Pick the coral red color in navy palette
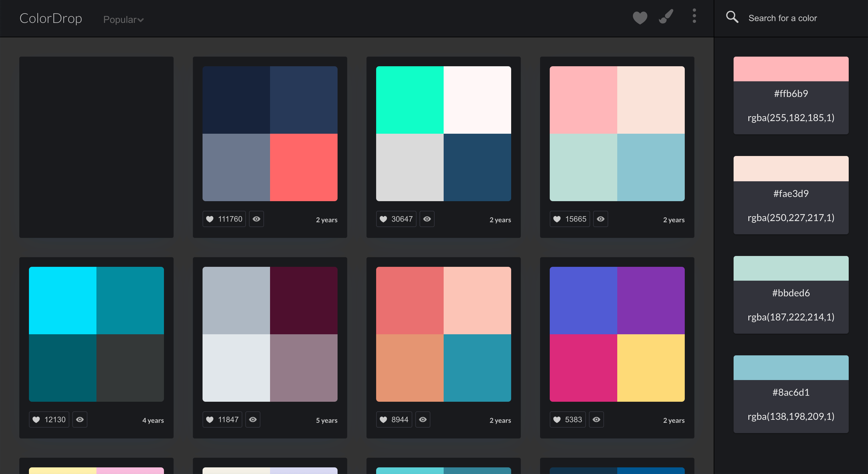The image size is (868, 474). [x=303, y=167]
